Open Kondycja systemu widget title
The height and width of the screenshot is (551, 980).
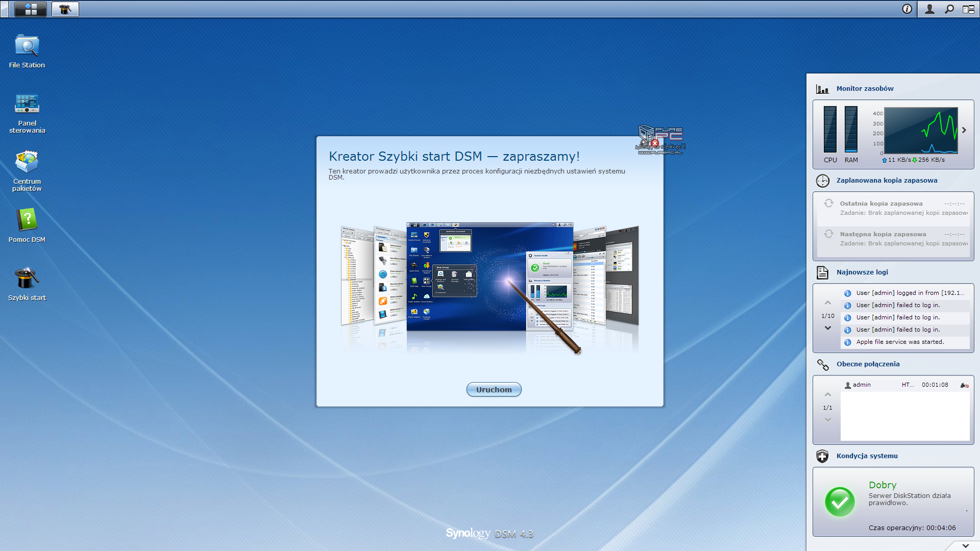(867, 456)
